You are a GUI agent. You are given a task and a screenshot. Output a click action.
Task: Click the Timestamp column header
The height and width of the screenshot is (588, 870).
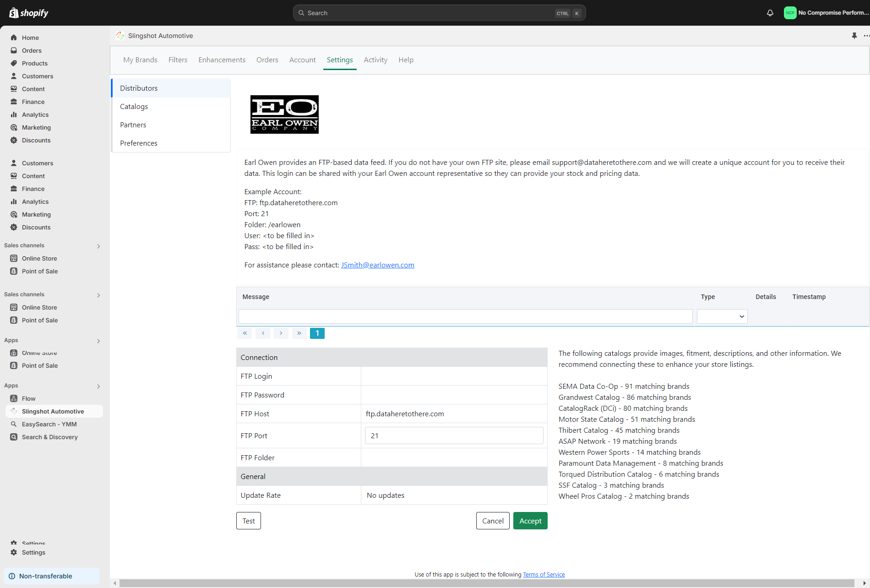tap(809, 297)
